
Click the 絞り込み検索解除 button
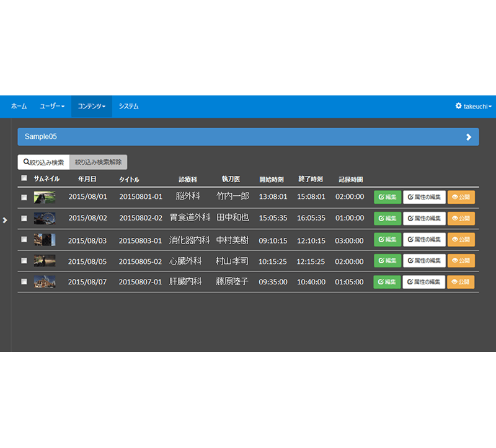coord(99,162)
